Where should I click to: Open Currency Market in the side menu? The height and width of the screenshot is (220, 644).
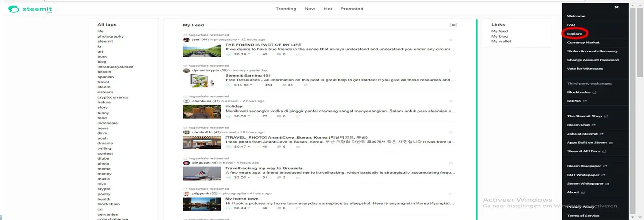(583, 42)
